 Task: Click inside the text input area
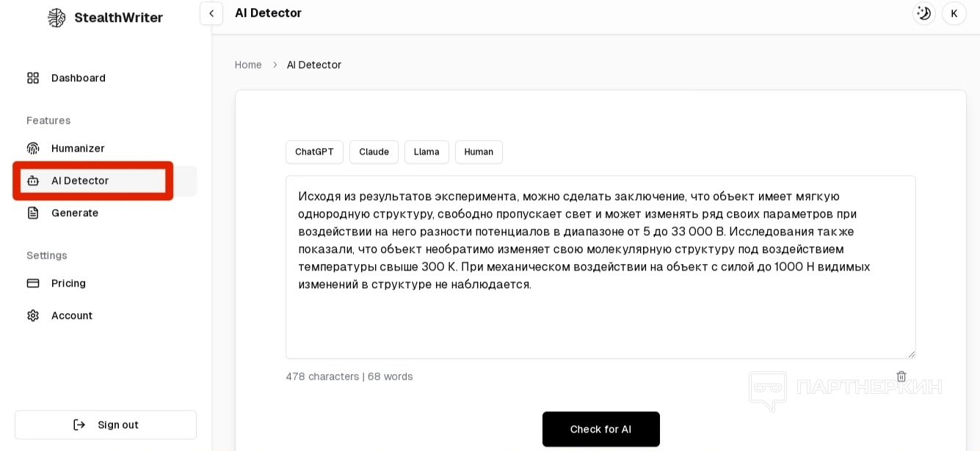coord(600,323)
